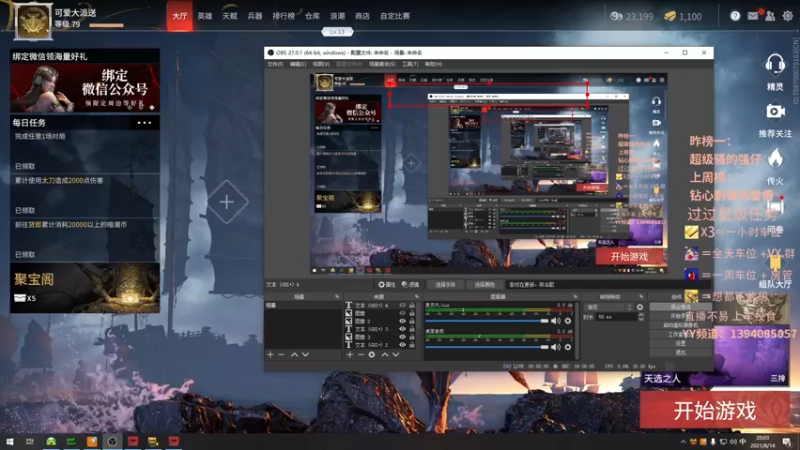Toggle lock on 文本 (GDI+) 2 source

tap(412, 345)
